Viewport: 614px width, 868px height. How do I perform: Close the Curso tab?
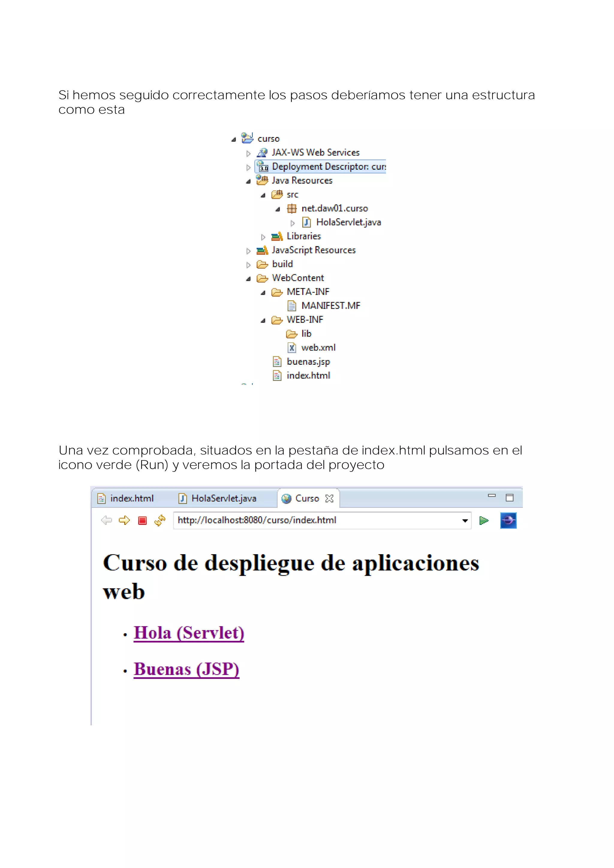[x=330, y=499]
